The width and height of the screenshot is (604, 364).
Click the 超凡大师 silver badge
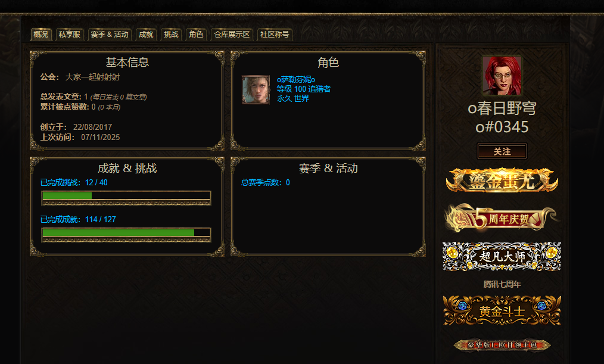[502, 256]
